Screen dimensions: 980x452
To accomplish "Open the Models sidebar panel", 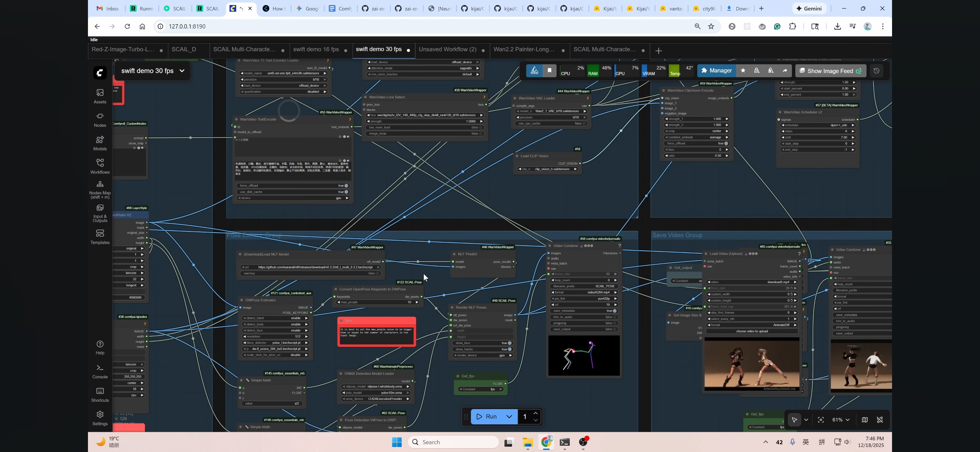I will [x=100, y=143].
